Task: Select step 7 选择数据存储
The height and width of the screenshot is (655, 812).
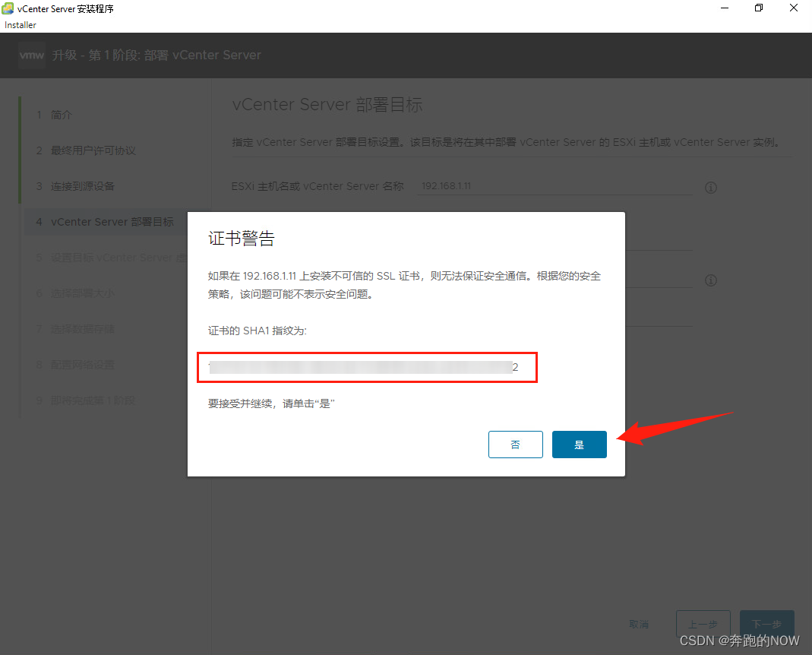Action: click(x=76, y=329)
